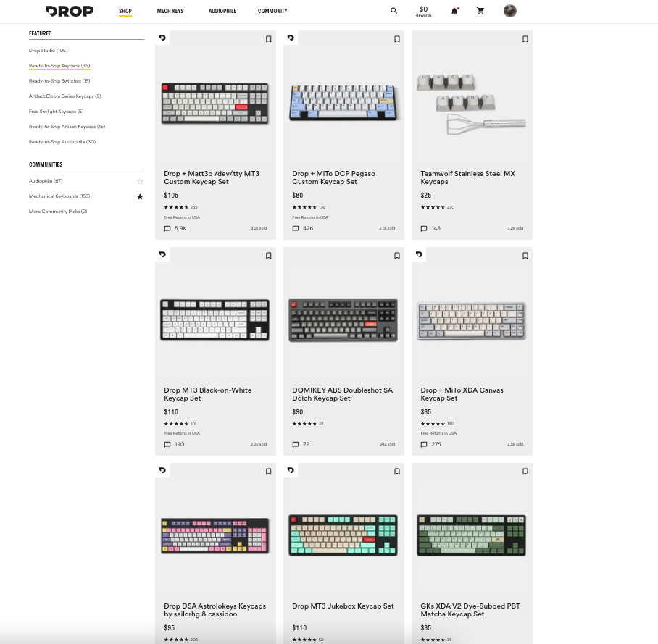Screen dimensions: 658x644
Task: Click 'Free Returns in USA' on MiTo DCP Pegaso card
Action: coord(310,217)
